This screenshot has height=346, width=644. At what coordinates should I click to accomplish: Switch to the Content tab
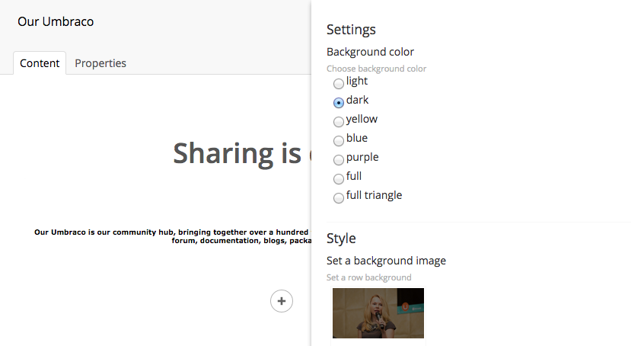pos(40,63)
